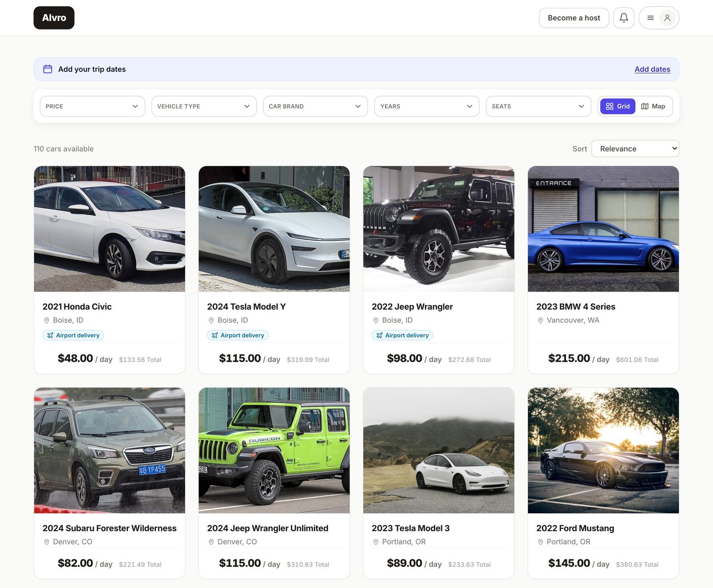Click the Ford Mustang sunset photo

pos(603,450)
